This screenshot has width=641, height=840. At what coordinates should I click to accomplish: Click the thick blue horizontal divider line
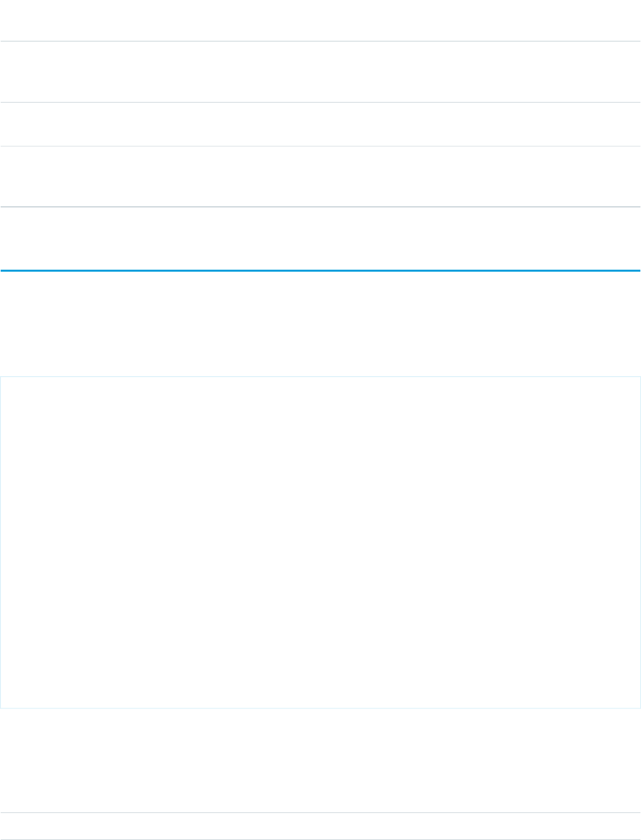320,270
